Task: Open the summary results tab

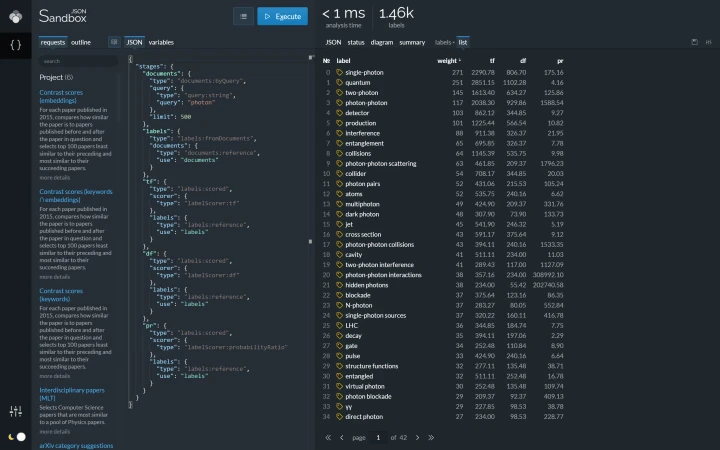Action: (412, 42)
